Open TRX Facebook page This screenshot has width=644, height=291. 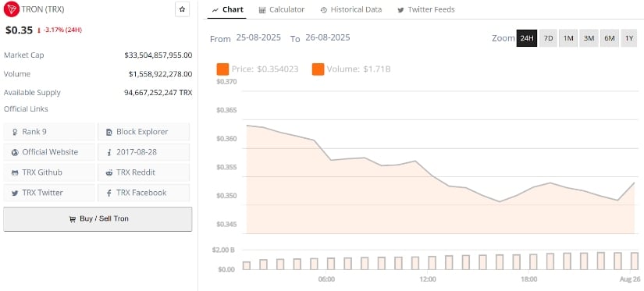click(x=144, y=193)
